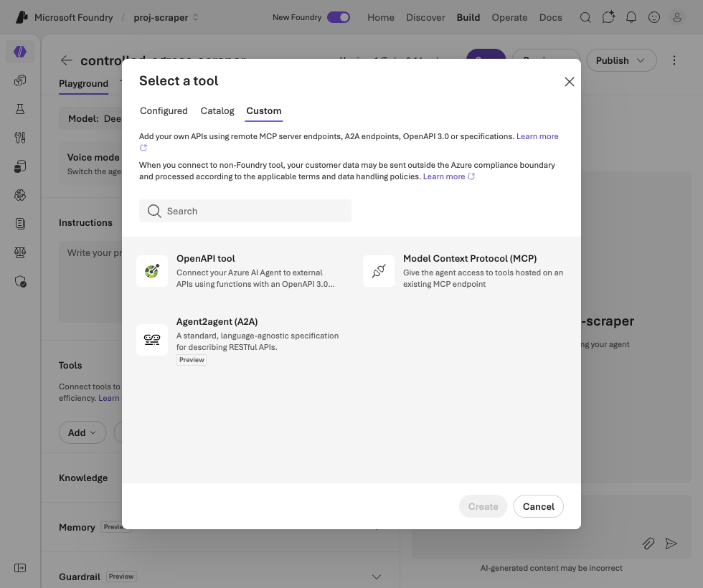Click the Model selector field

coord(90,119)
